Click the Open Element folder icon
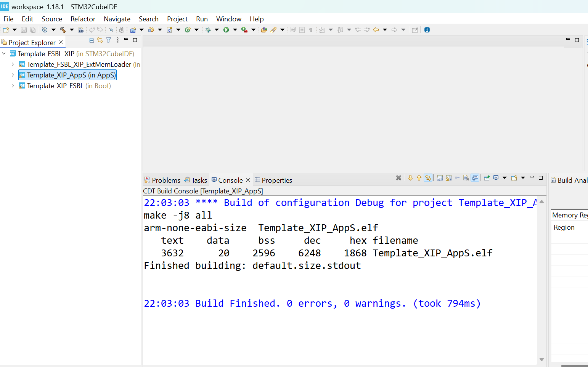588x367 pixels. click(264, 30)
